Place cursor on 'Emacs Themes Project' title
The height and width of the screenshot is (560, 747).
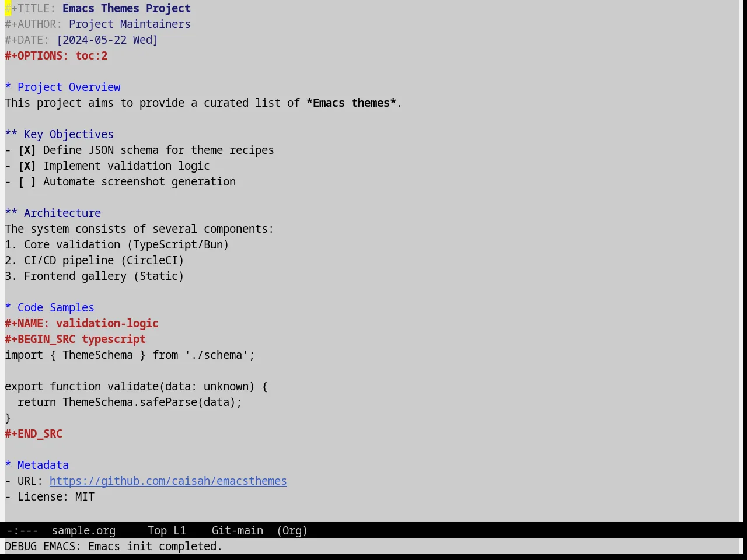(x=127, y=9)
